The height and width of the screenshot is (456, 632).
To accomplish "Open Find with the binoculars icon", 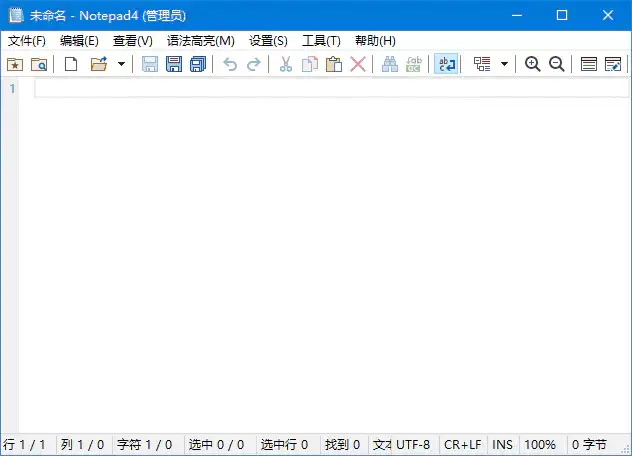I will tap(390, 64).
